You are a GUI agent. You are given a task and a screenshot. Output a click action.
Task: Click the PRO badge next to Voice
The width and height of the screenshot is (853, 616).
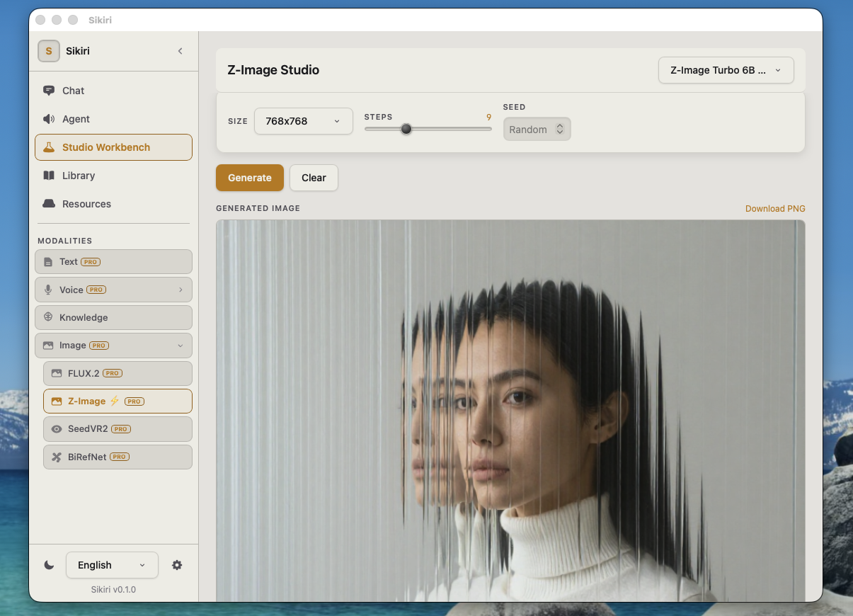tap(96, 290)
